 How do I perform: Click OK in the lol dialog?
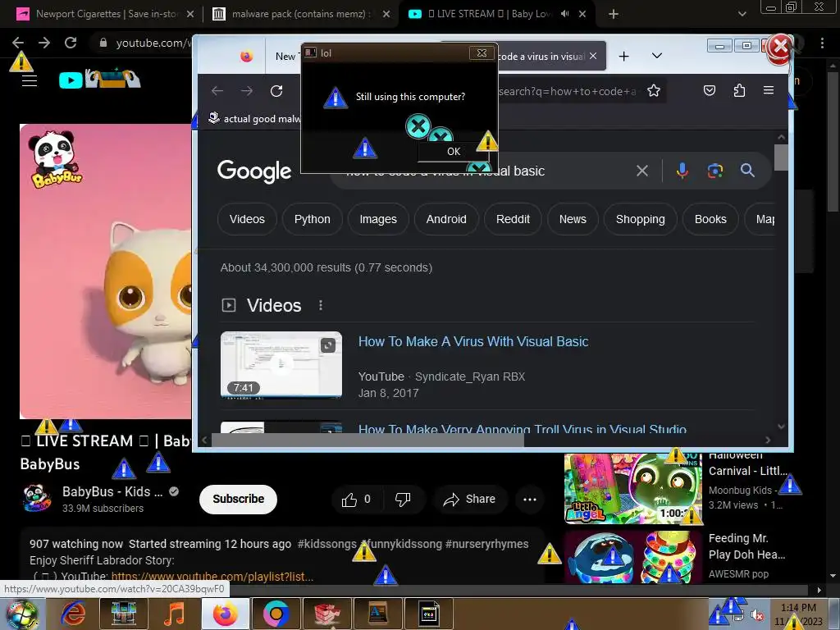click(453, 152)
